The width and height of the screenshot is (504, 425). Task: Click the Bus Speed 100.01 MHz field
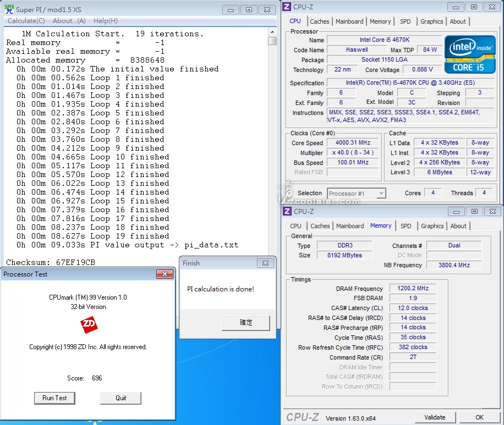[353, 163]
